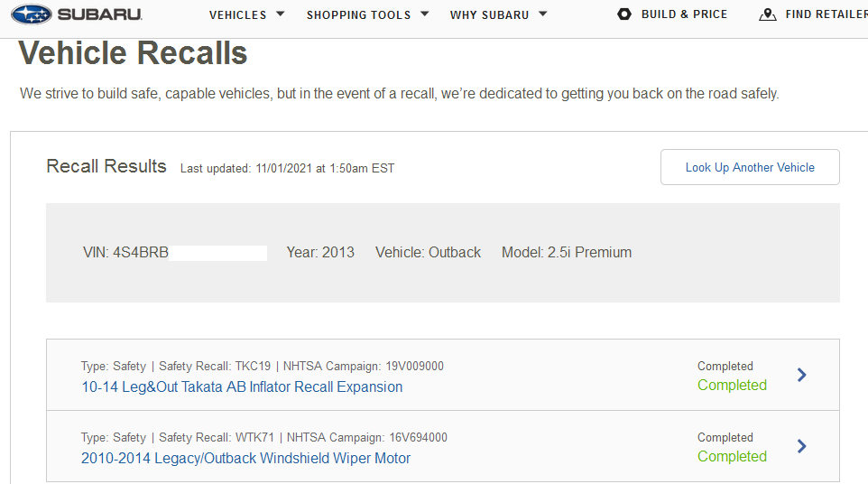Click green Completed status for recall WTK71
This screenshot has height=484, width=868.
coord(732,457)
